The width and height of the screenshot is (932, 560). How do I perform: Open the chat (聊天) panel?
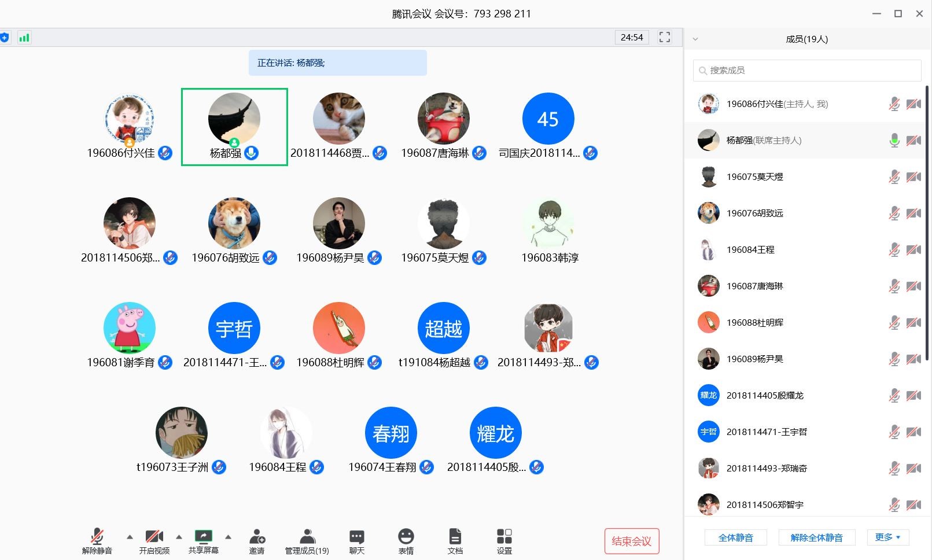(357, 537)
